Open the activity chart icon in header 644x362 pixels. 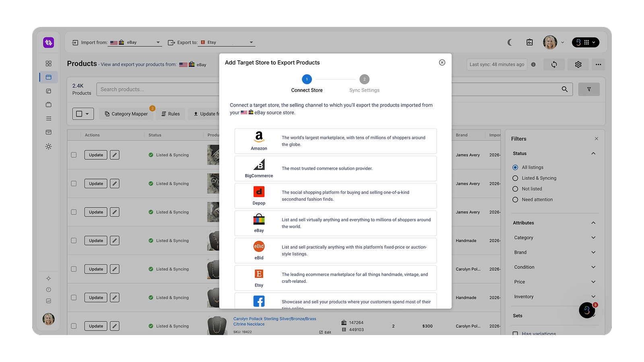pyautogui.click(x=530, y=42)
